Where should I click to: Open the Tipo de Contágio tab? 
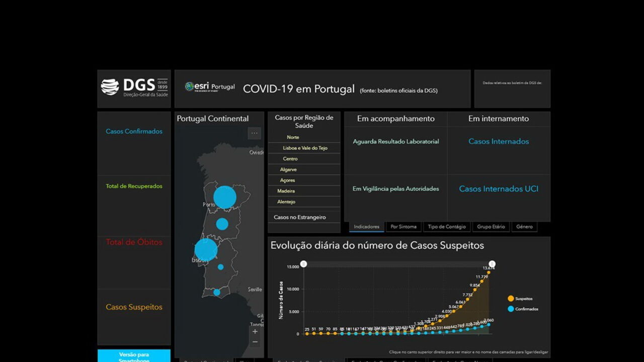[446, 227]
